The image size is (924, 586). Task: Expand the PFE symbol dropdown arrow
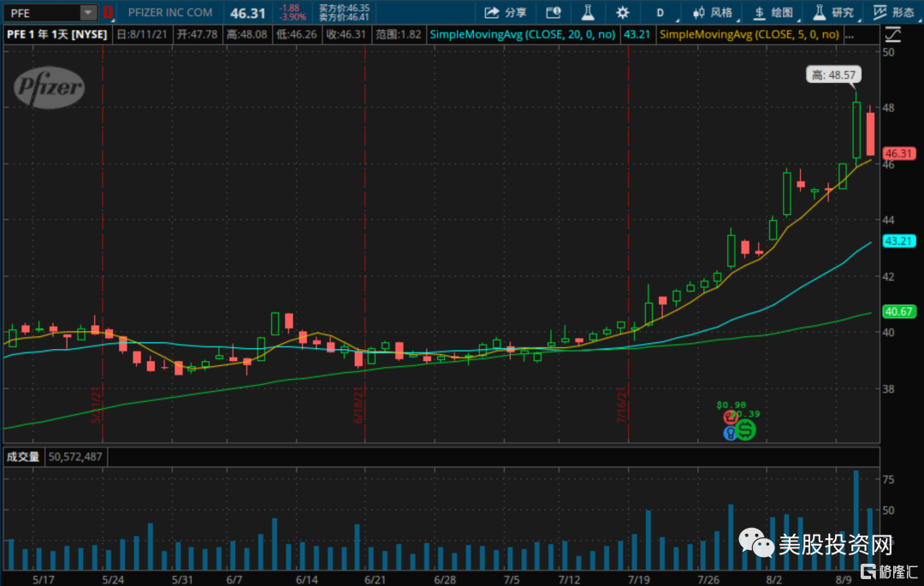(88, 13)
